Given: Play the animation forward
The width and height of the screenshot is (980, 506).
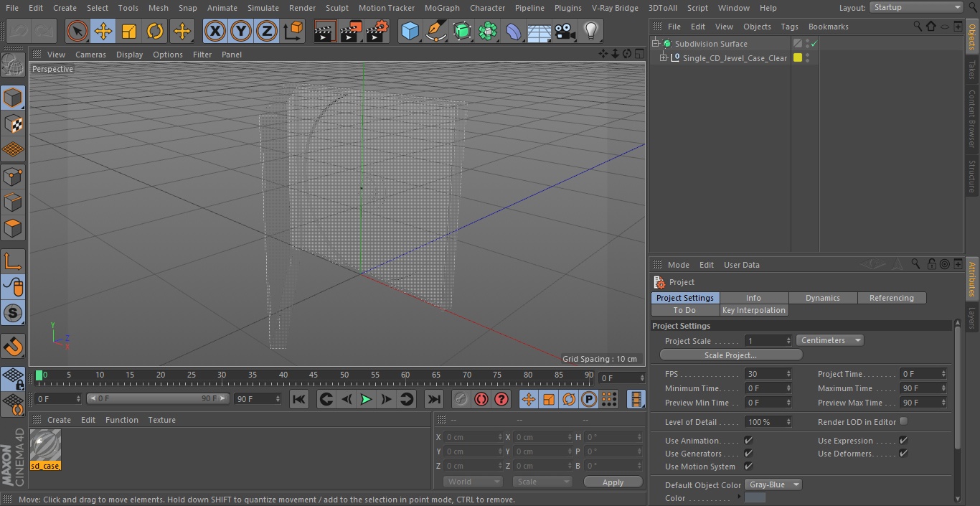Looking at the screenshot, I should click(x=366, y=399).
